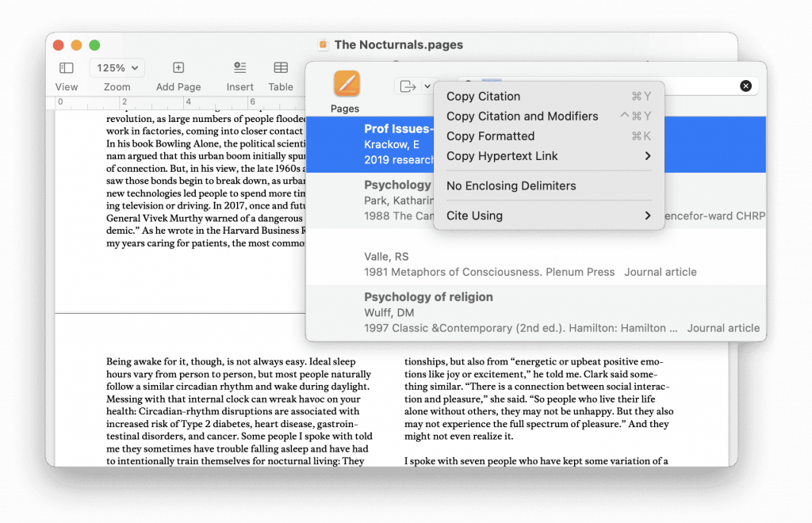
Task: Toggle the No Enclosing Delimiters option
Action: pyautogui.click(x=511, y=186)
